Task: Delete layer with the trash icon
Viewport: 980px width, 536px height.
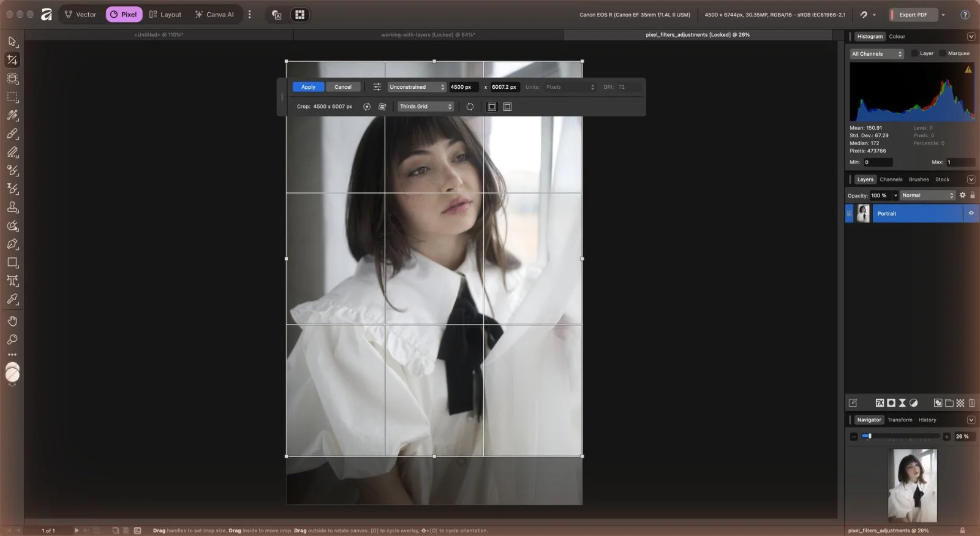Action: coord(971,402)
